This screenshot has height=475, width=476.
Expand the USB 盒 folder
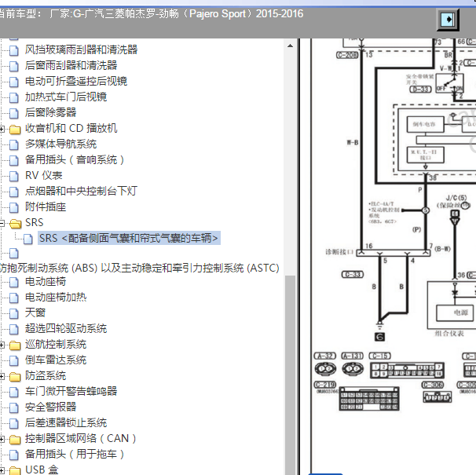coord(2,471)
